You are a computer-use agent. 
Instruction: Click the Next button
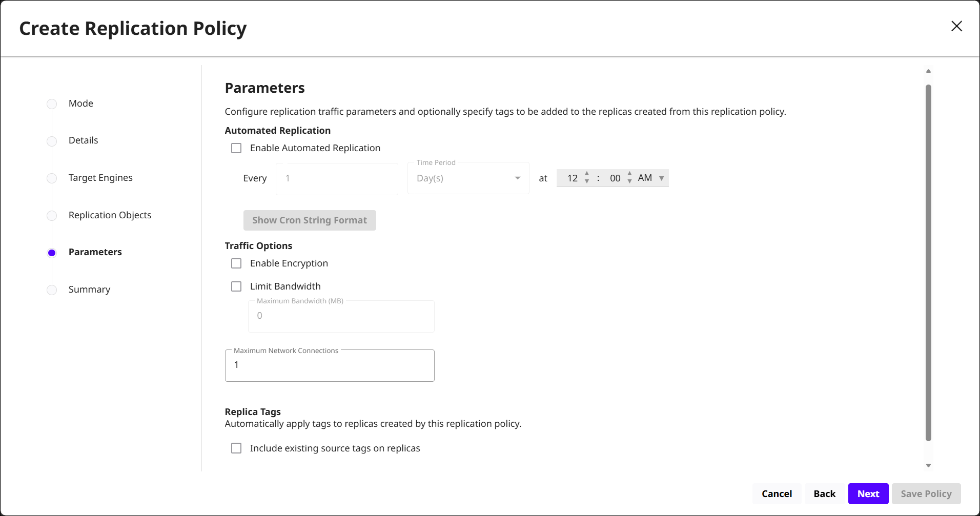coord(868,494)
